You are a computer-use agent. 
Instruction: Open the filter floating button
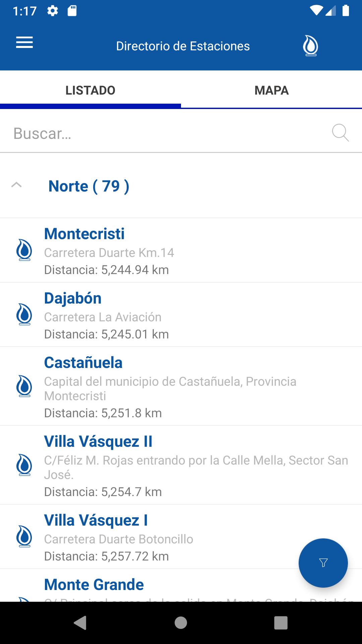click(323, 562)
